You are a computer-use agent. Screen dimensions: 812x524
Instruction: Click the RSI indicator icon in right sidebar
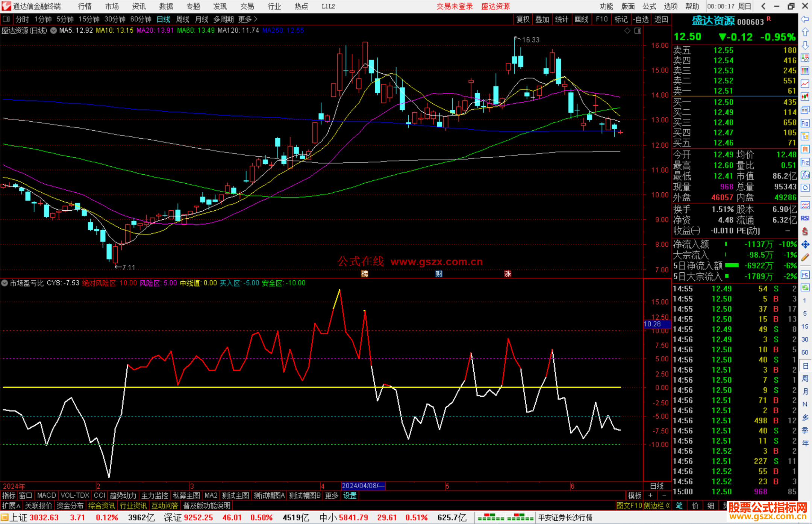click(x=805, y=218)
